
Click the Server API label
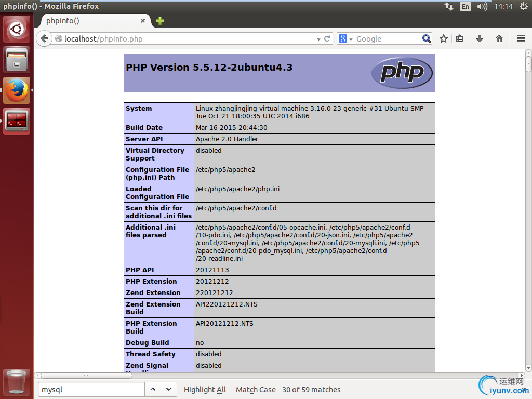[x=144, y=139]
